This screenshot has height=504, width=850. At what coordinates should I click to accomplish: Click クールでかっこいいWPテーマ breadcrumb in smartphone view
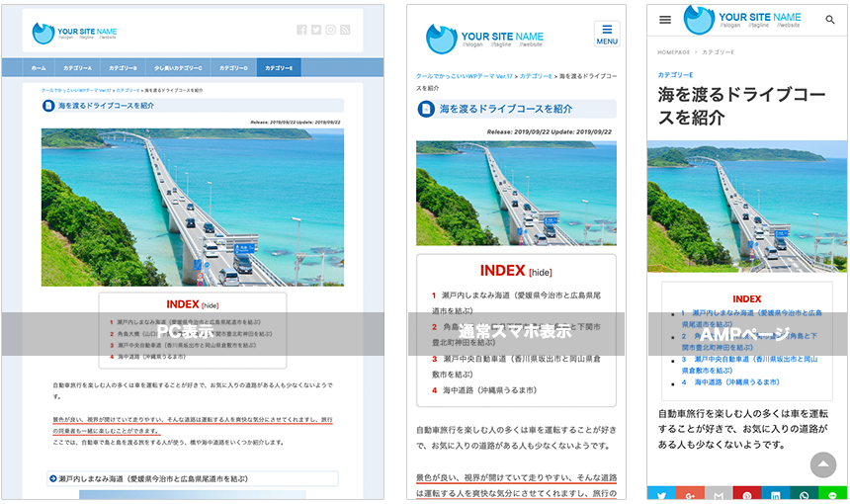(x=464, y=76)
